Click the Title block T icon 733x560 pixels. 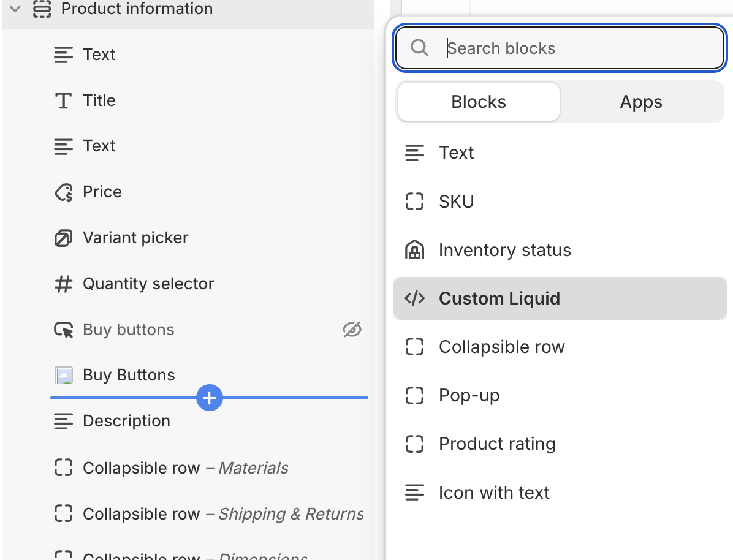pyautogui.click(x=63, y=100)
